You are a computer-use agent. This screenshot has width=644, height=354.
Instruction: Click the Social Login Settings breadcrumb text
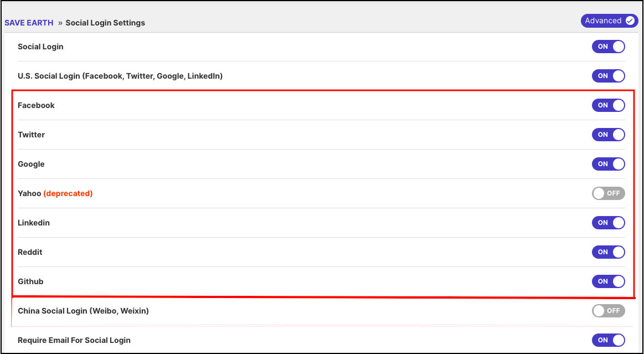tap(105, 23)
